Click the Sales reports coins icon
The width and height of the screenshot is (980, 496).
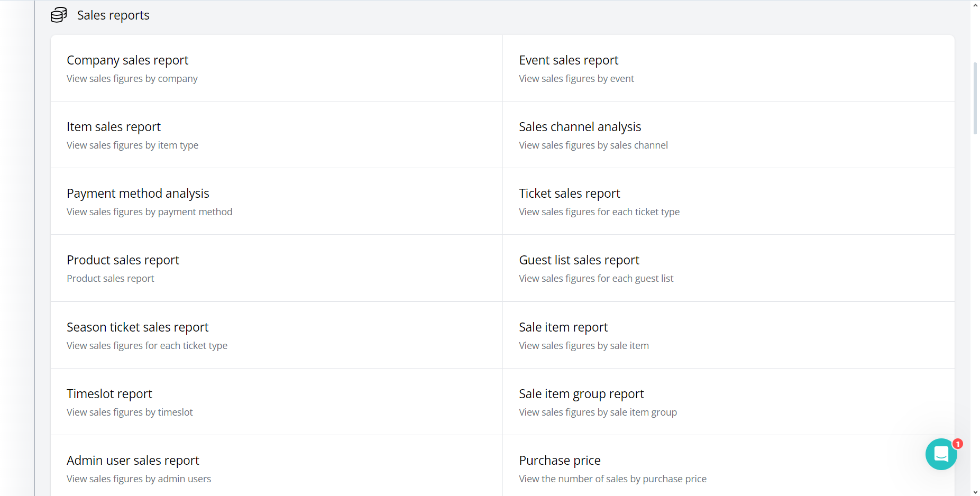[59, 15]
